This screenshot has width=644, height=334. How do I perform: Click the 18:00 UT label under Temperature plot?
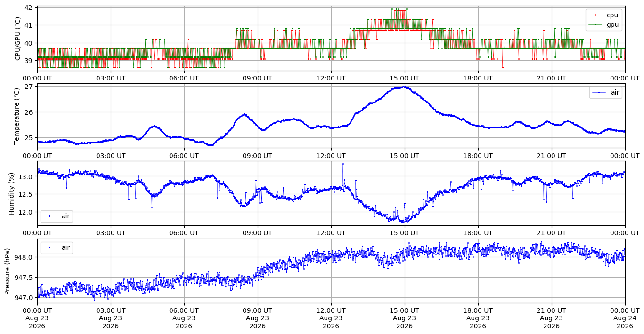tap(478, 155)
